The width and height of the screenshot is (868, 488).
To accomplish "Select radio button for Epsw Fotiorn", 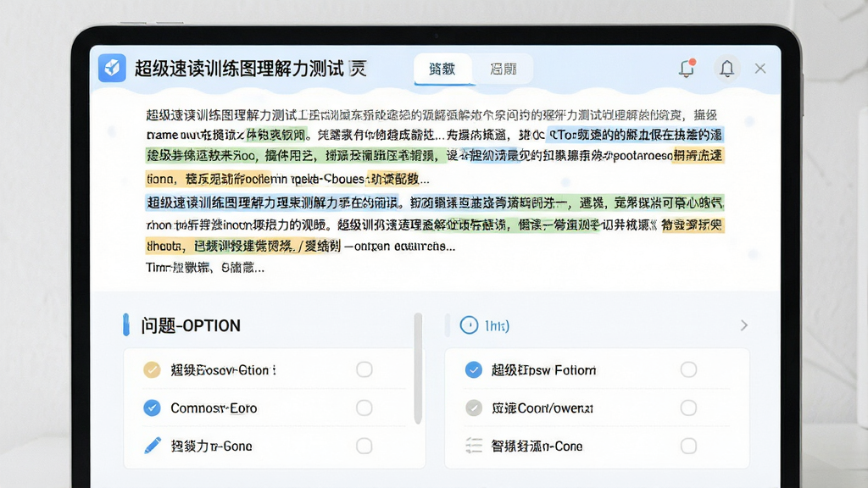I will pyautogui.click(x=688, y=369).
